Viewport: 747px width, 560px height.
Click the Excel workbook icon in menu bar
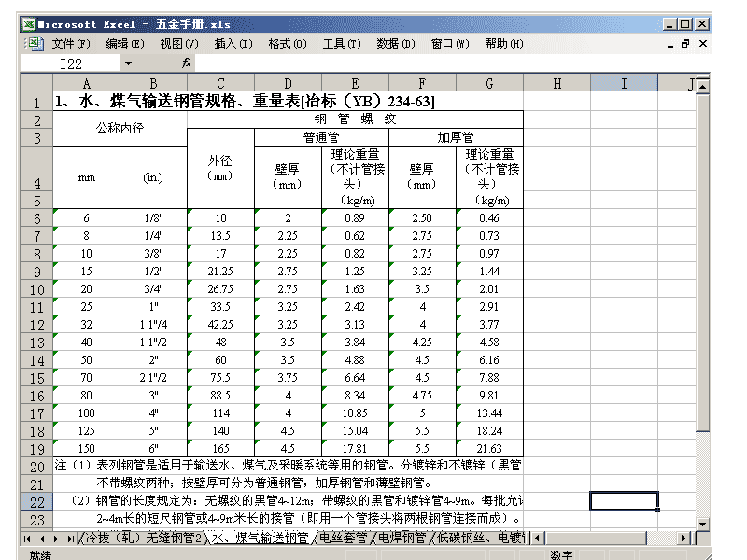(35, 44)
